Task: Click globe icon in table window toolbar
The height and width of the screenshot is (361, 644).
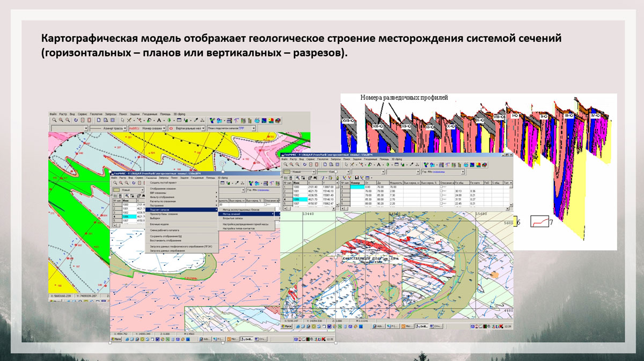Action: coord(466,164)
